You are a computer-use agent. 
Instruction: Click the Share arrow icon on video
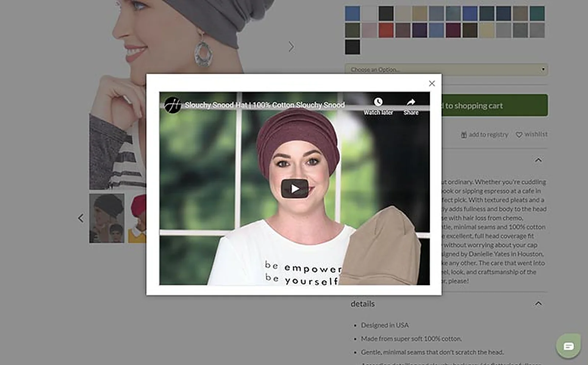pos(411,102)
